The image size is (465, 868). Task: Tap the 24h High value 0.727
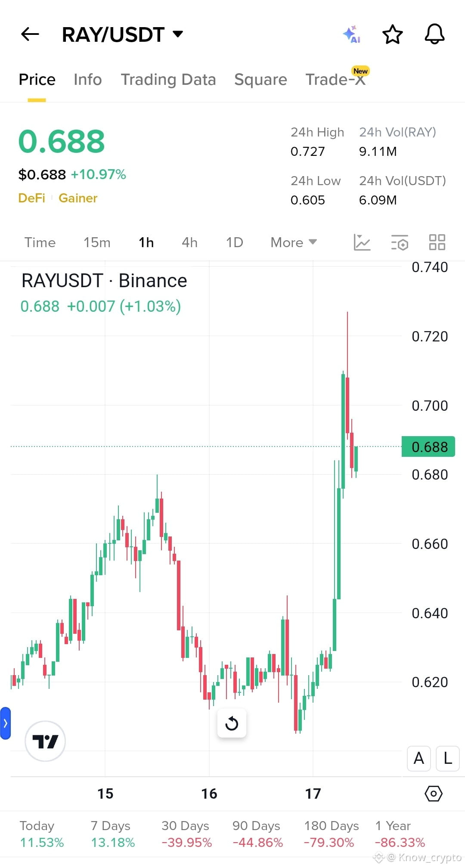(307, 152)
